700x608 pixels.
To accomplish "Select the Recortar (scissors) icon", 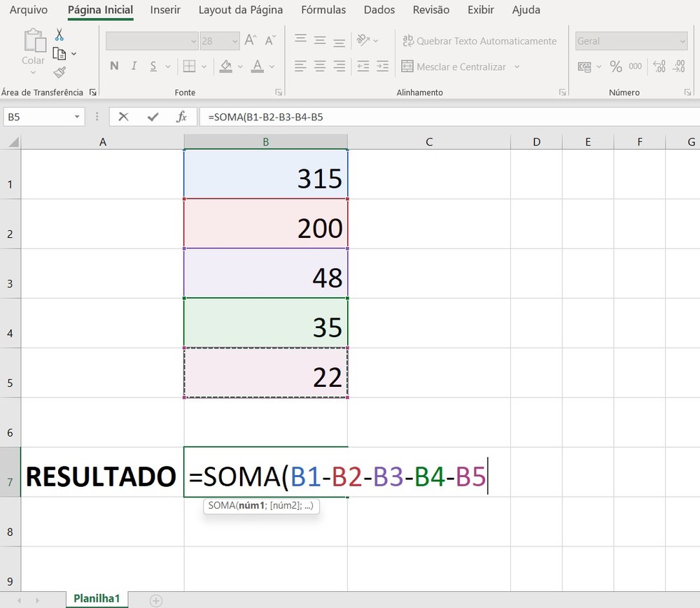I will point(59,34).
